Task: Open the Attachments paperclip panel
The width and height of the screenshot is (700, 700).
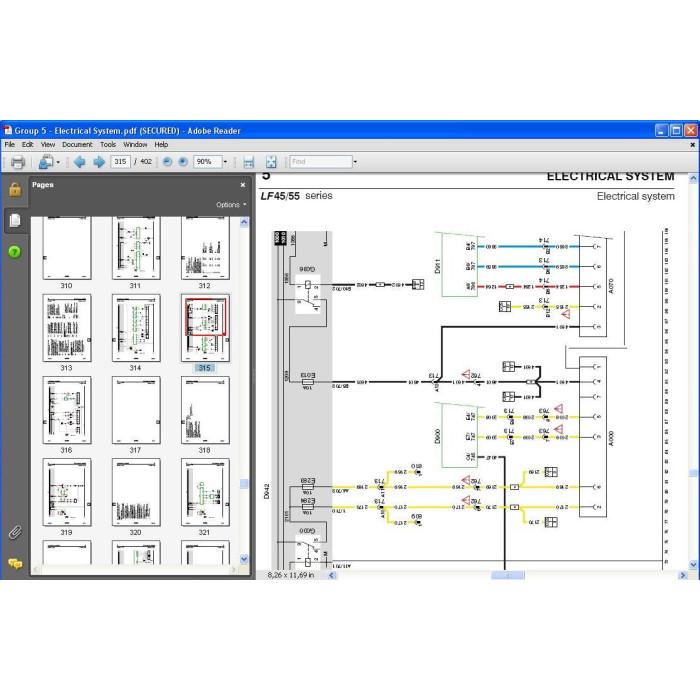Action: (x=15, y=533)
